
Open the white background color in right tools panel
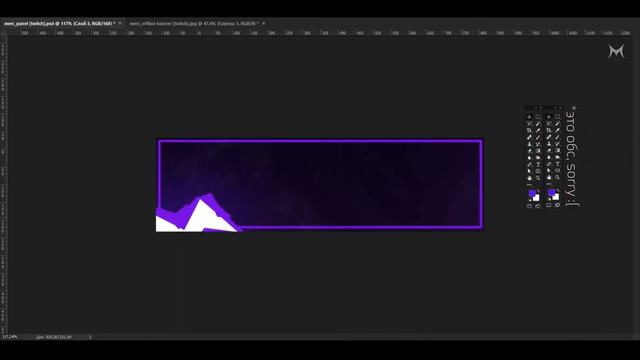556,198
